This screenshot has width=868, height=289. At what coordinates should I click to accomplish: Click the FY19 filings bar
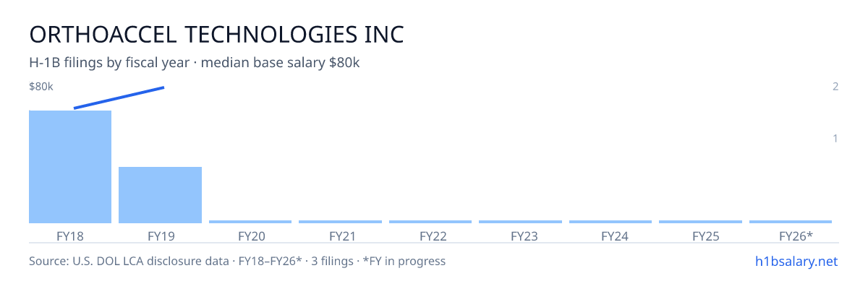click(x=160, y=195)
